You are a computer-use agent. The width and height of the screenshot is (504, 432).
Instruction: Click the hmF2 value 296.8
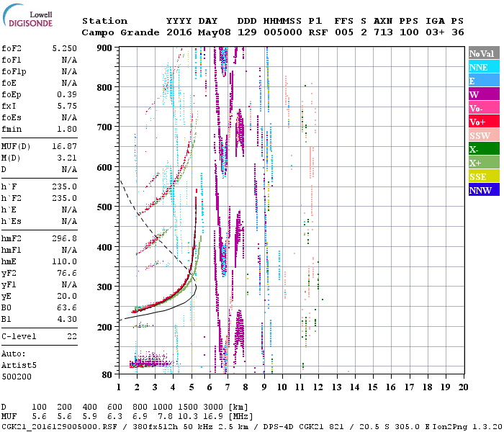[65, 238]
